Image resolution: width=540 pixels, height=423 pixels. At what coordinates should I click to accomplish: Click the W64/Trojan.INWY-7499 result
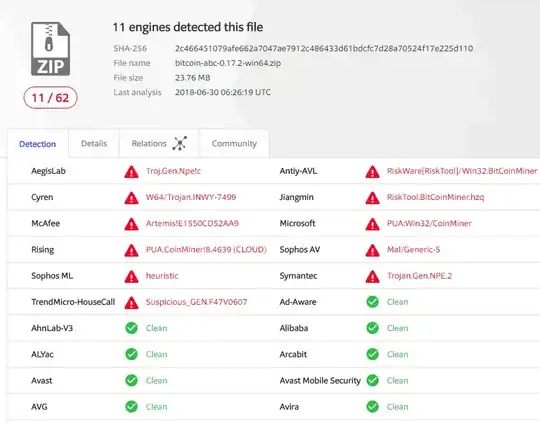[x=191, y=197]
